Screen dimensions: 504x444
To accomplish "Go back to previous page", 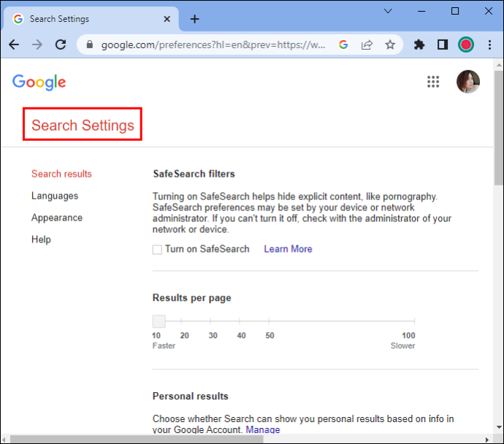I will coord(14,45).
